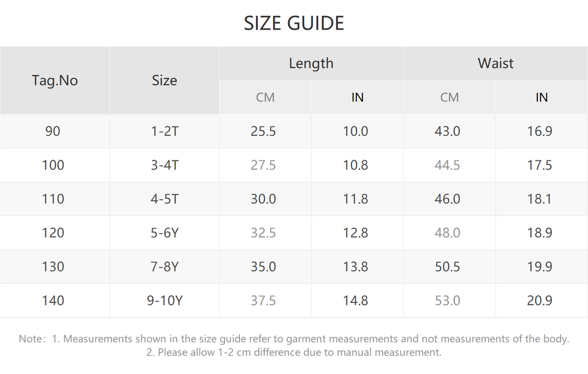Select the 1-2T size cell
This screenshot has height=374, width=588.
click(x=164, y=131)
